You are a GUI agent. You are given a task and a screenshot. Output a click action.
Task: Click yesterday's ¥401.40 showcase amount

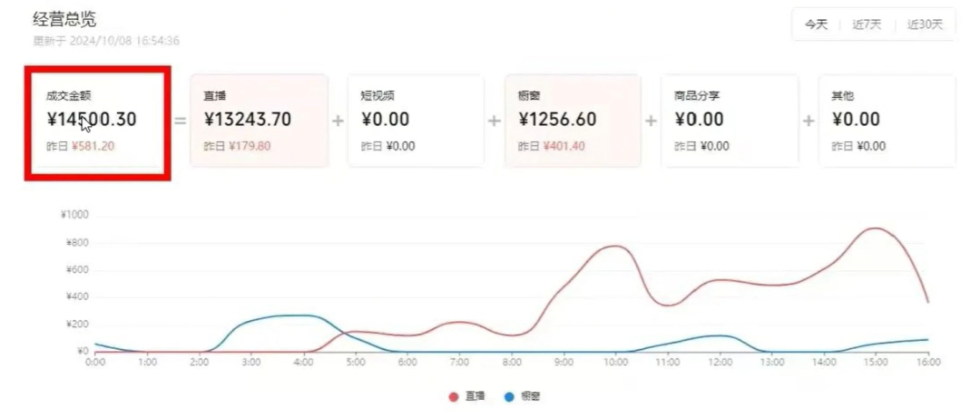564,146
